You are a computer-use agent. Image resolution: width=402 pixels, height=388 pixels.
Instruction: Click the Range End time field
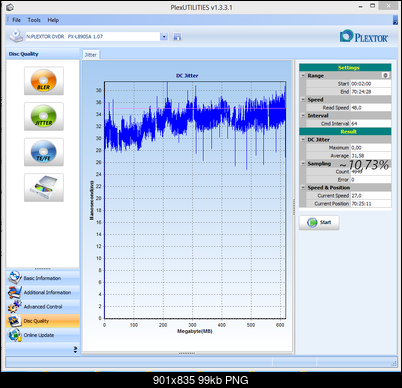[371, 92]
